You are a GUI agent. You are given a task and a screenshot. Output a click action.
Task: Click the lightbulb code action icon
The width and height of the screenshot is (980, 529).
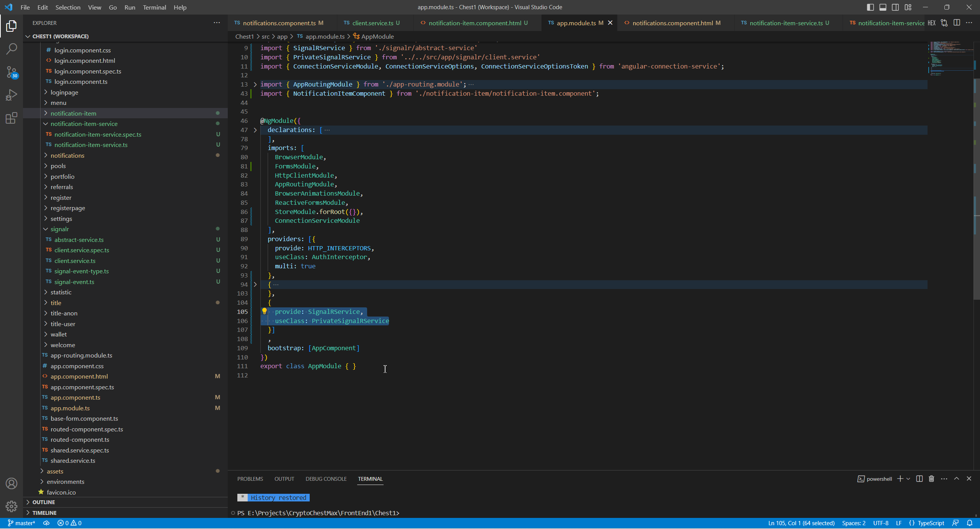(x=264, y=311)
